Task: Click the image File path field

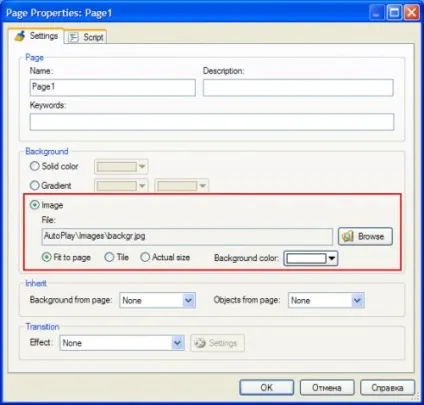Action: tap(187, 236)
